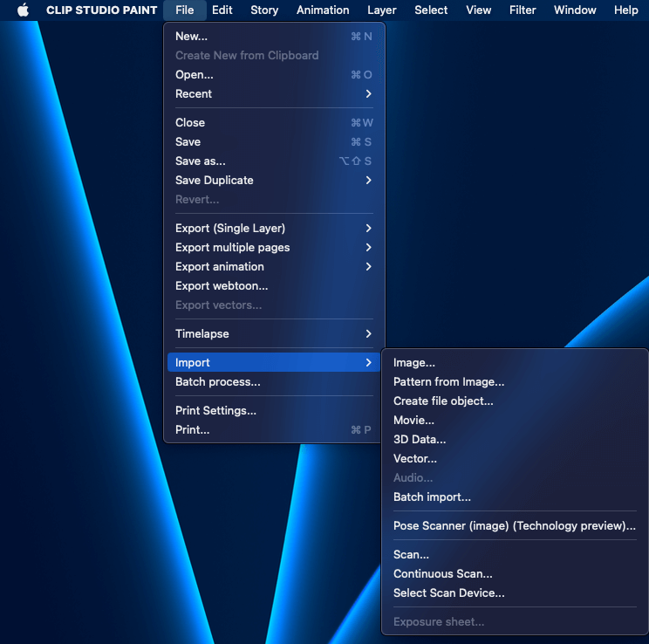
Task: Import 3D Data... from submenu
Action: point(515,440)
